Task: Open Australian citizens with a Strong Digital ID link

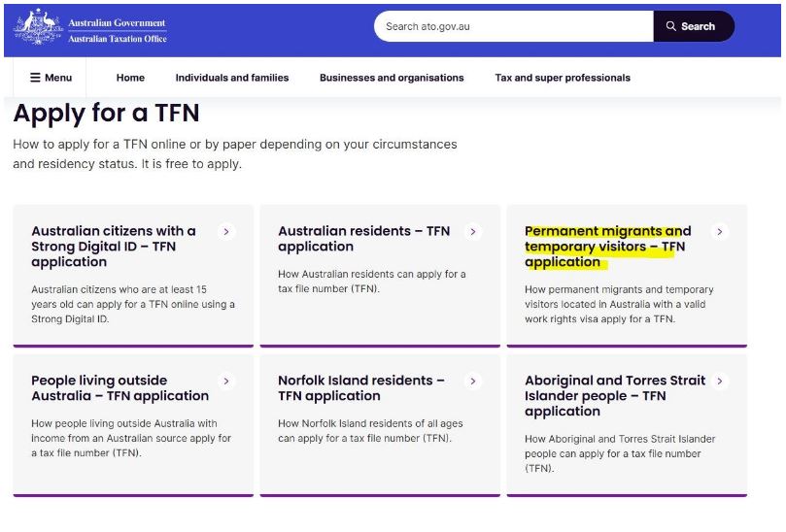Action: coord(114,247)
